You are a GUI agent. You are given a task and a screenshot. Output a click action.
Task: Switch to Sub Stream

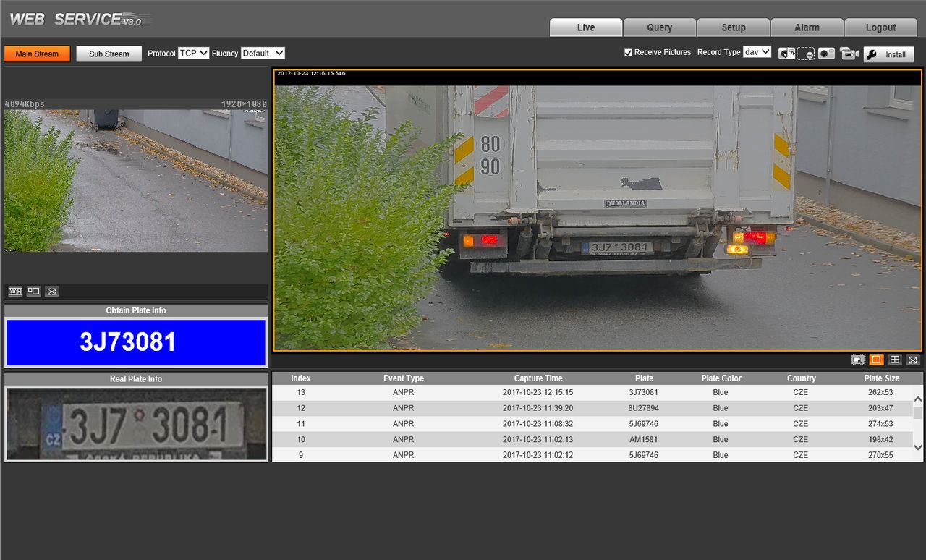tap(109, 54)
